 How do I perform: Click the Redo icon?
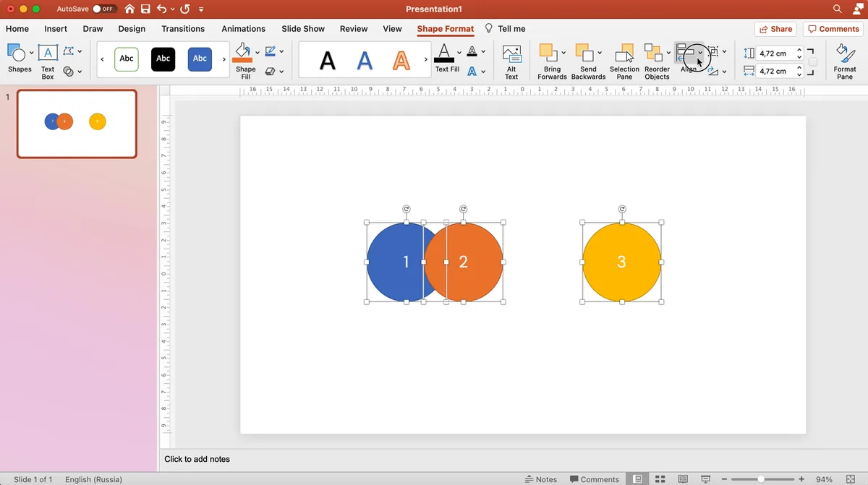click(x=184, y=9)
